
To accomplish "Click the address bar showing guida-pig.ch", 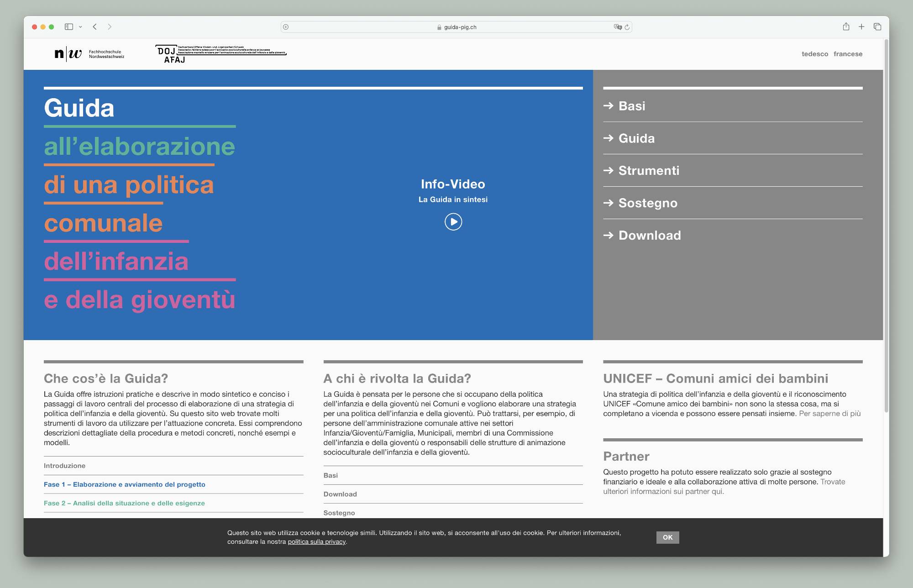I will 456,27.
